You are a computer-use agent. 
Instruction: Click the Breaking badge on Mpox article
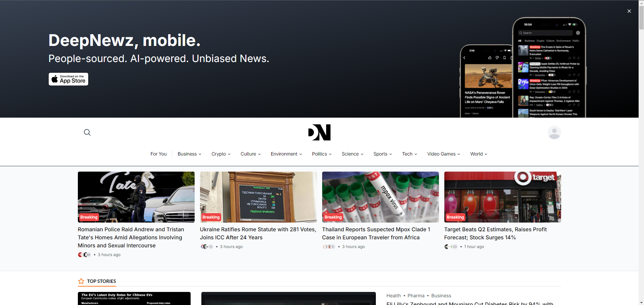(333, 217)
